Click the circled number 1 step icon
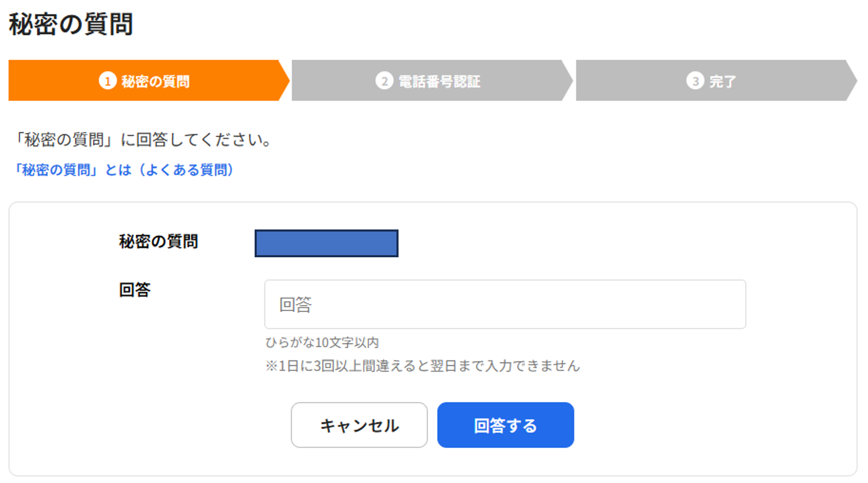Image resolution: width=868 pixels, height=483 pixels. (107, 81)
